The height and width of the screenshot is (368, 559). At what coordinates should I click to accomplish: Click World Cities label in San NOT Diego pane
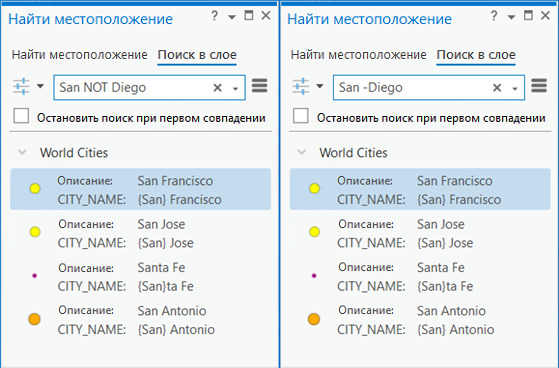74,153
